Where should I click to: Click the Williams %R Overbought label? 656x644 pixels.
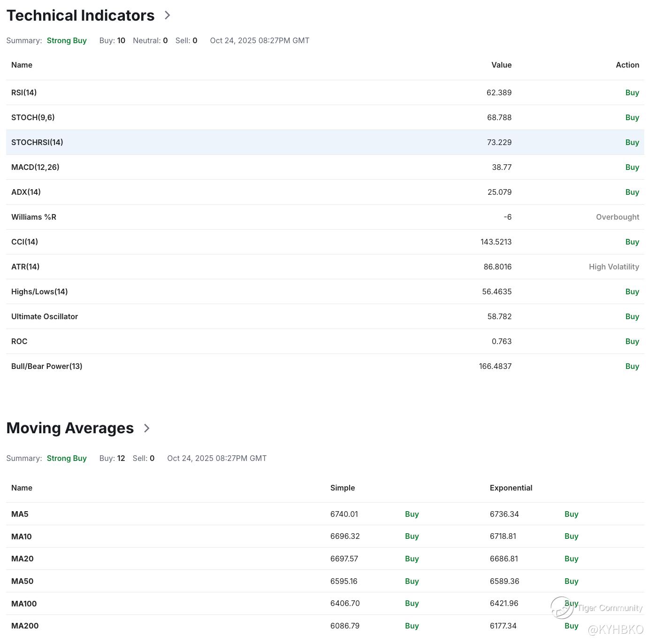[x=617, y=217]
